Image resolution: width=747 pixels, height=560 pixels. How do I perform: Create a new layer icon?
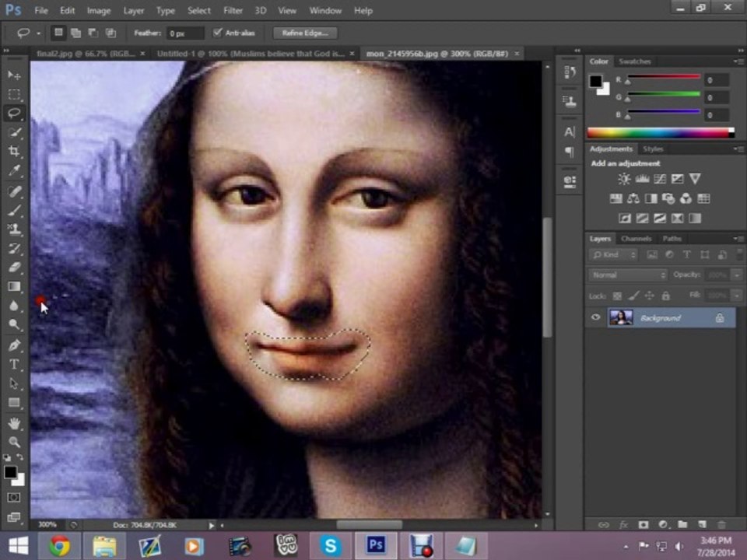click(x=702, y=524)
